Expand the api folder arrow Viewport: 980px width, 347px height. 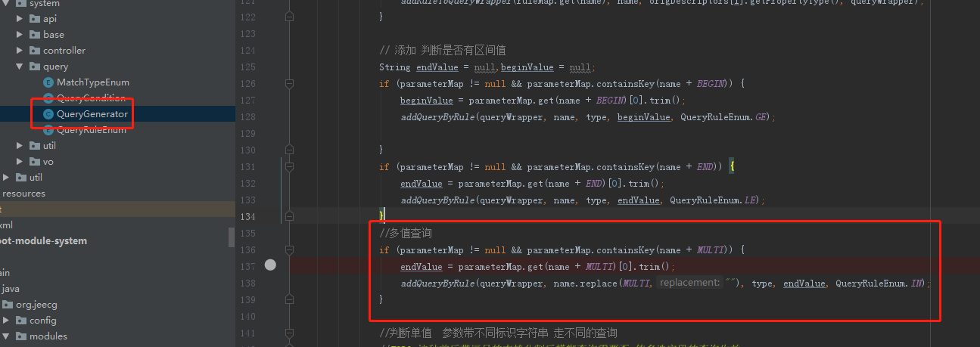(20, 19)
